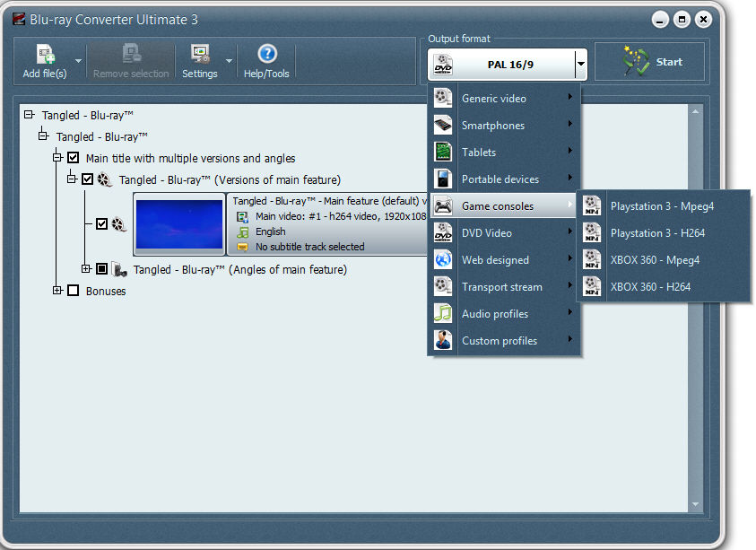Viewport: 756px width, 550px height.
Task: Choose Playstation 3 - H264 profile
Action: coord(664,233)
